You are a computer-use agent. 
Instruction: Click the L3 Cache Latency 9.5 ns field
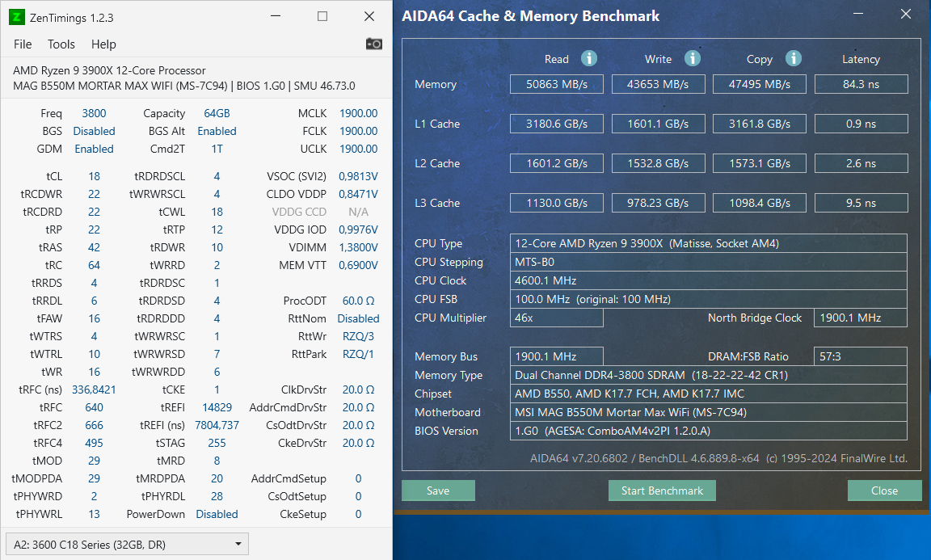pos(861,203)
